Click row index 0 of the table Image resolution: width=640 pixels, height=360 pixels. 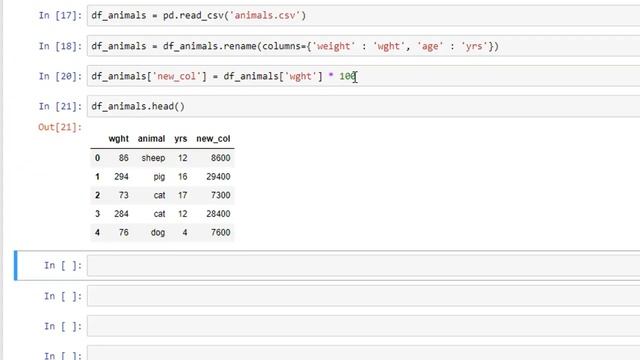coord(97,158)
